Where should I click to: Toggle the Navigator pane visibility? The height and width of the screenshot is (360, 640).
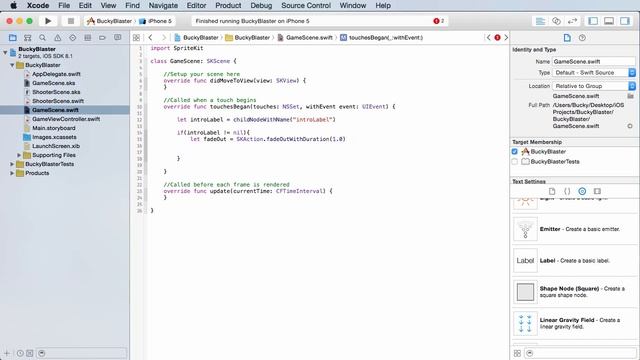(593, 21)
